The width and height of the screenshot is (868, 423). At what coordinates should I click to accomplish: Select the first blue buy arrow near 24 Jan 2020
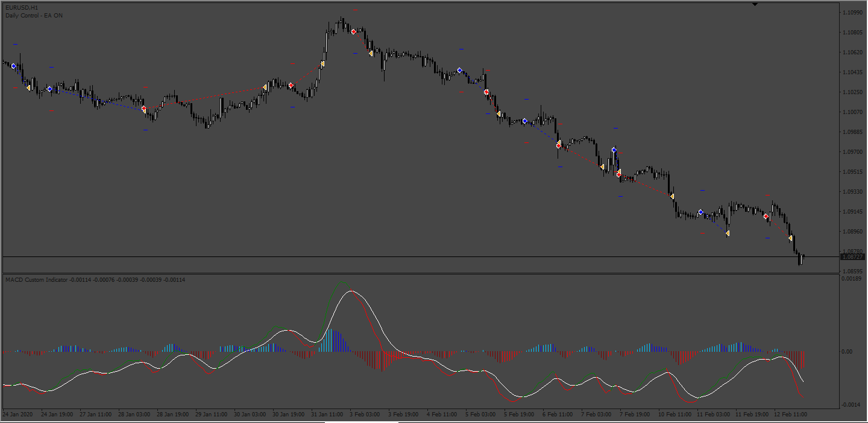(13, 66)
